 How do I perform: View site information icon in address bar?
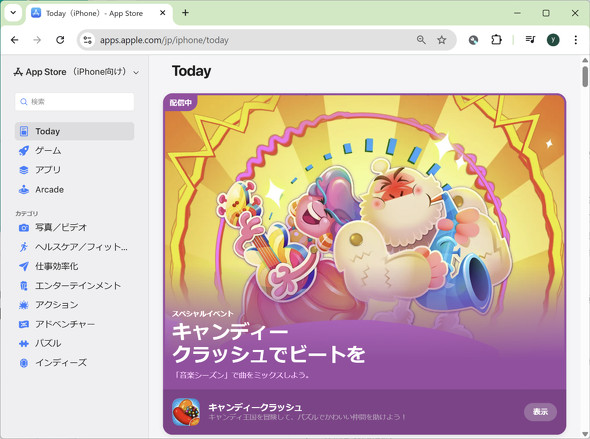88,40
